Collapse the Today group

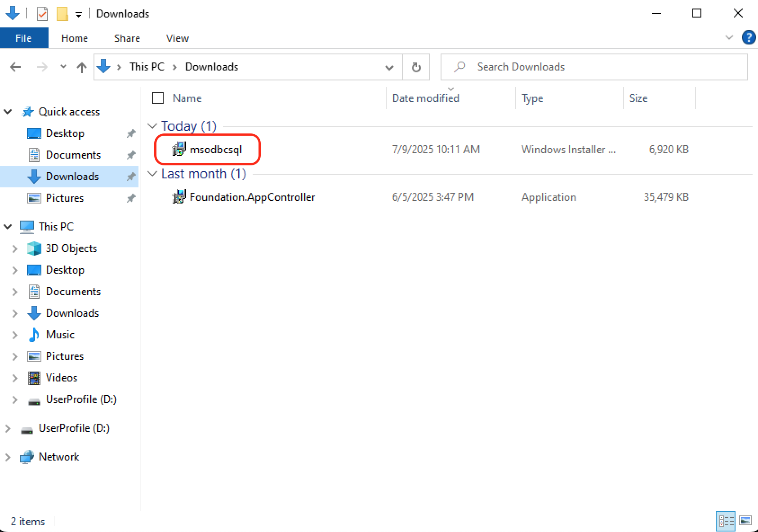coord(152,126)
